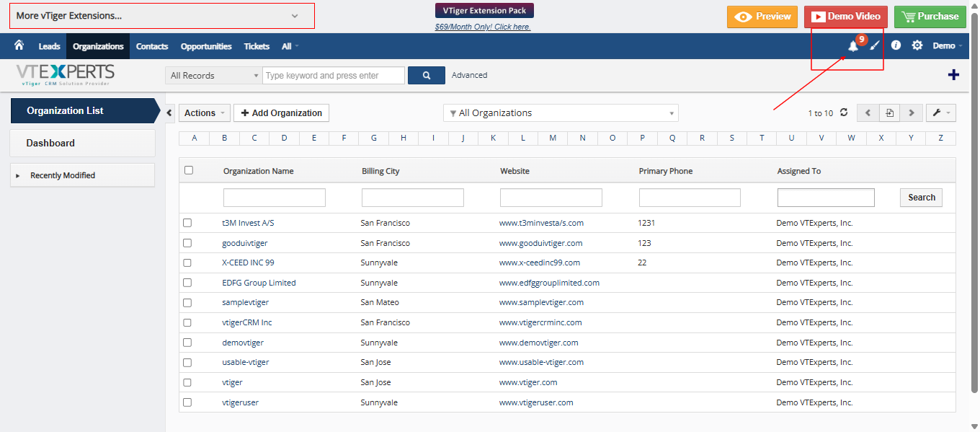
Task: Expand the All modules menu
Action: click(290, 46)
